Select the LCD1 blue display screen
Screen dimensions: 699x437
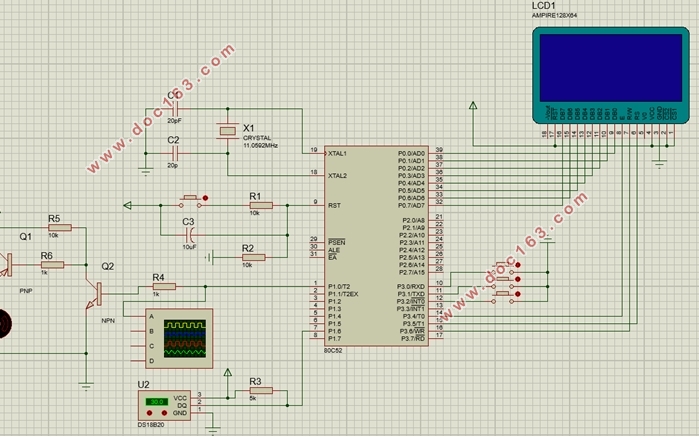click(610, 68)
